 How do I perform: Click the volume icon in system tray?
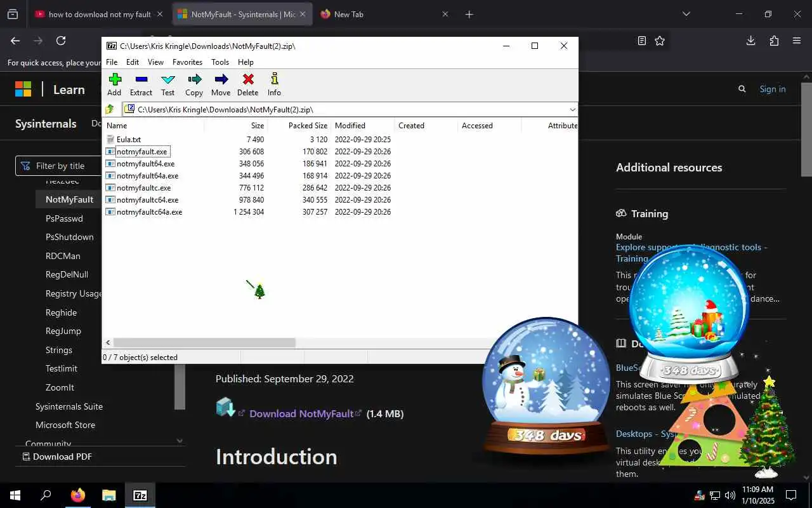coord(730,495)
